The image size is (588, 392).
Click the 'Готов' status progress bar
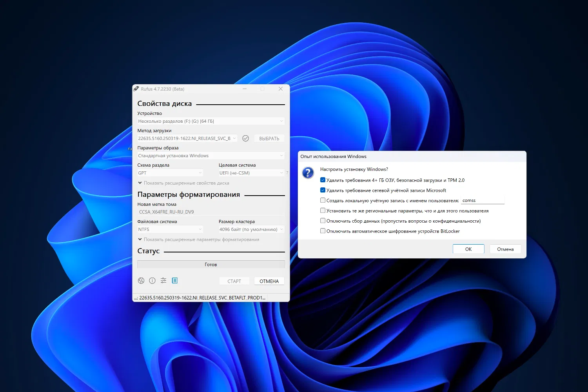tap(211, 265)
